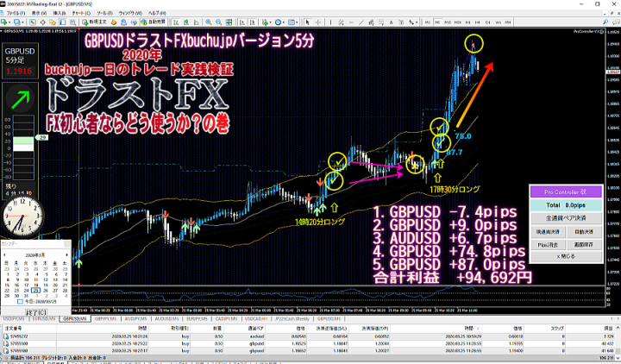Switch to the EURUSD,M5 chart tab
621x364 pixels.
click(x=42, y=319)
